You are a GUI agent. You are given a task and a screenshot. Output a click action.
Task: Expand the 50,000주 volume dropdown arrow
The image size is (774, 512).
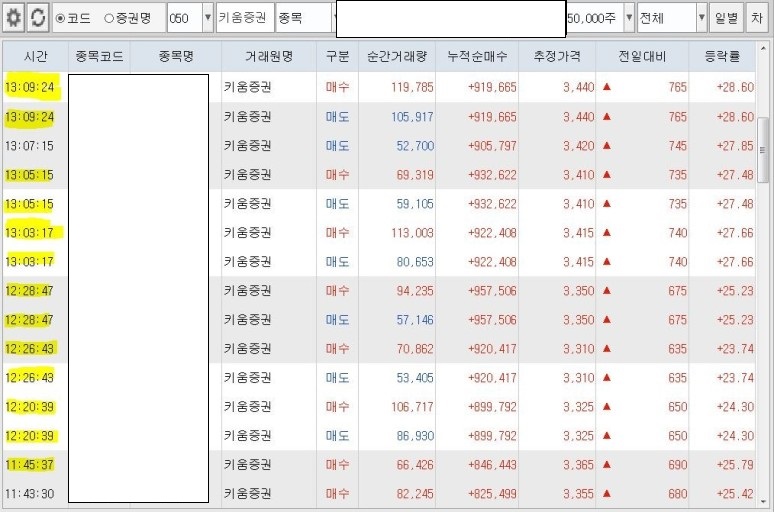(x=628, y=18)
